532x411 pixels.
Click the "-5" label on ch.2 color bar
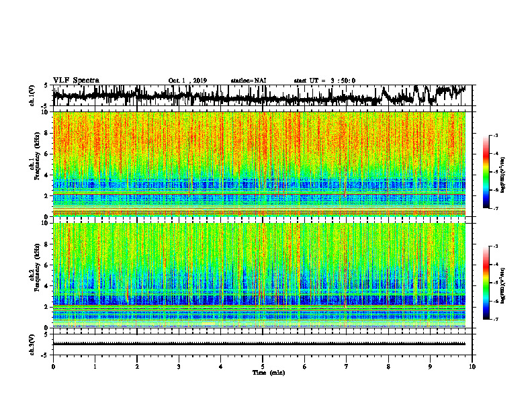496,283
